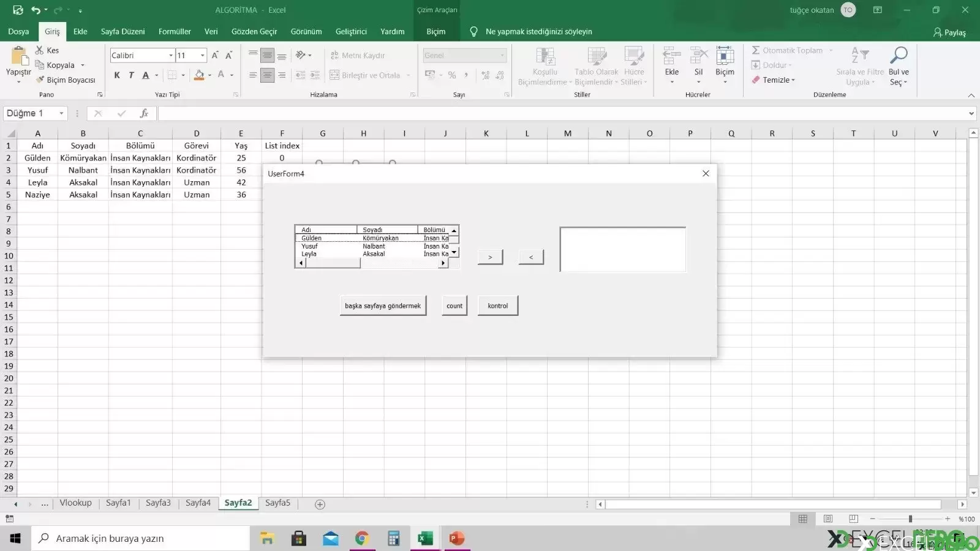Open Find and Select (Bul ve Seç)
Viewport: 980px width, 551px height.
coord(899,66)
